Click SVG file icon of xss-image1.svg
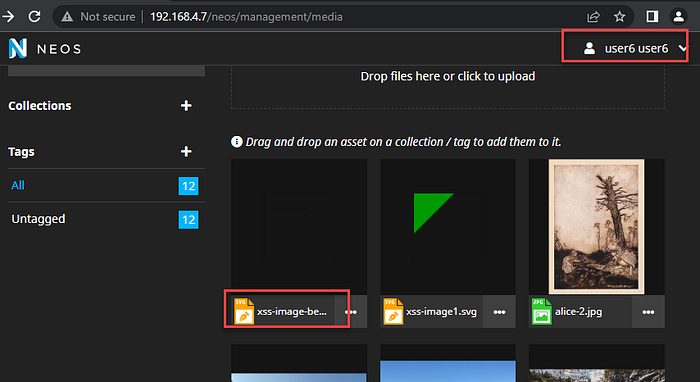Image resolution: width=700 pixels, height=382 pixels. pos(393,311)
